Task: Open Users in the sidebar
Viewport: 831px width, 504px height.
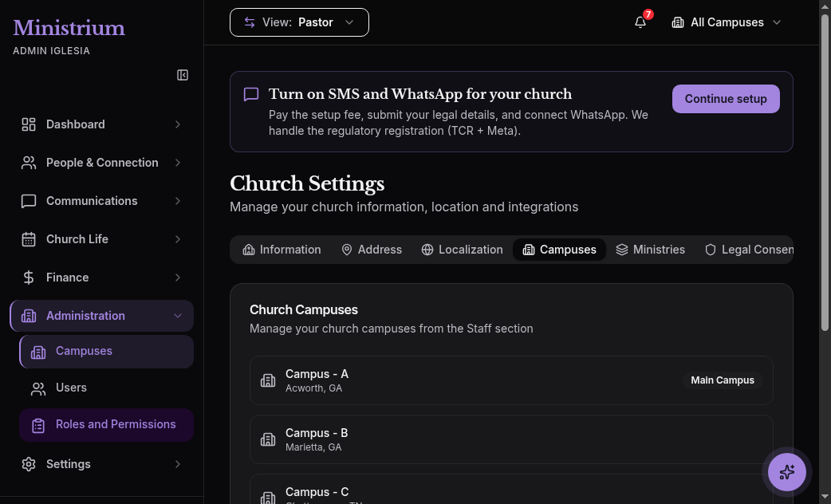Action: click(x=107, y=388)
